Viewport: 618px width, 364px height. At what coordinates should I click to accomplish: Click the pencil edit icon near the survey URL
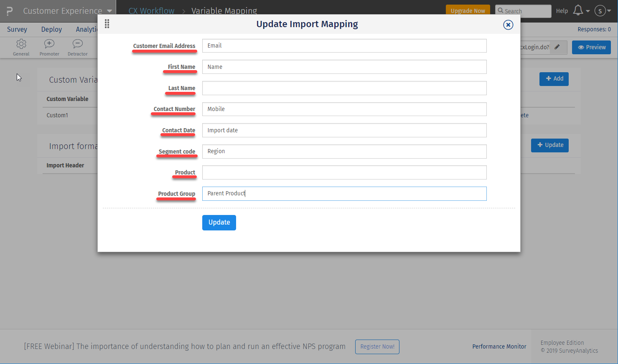pos(557,47)
